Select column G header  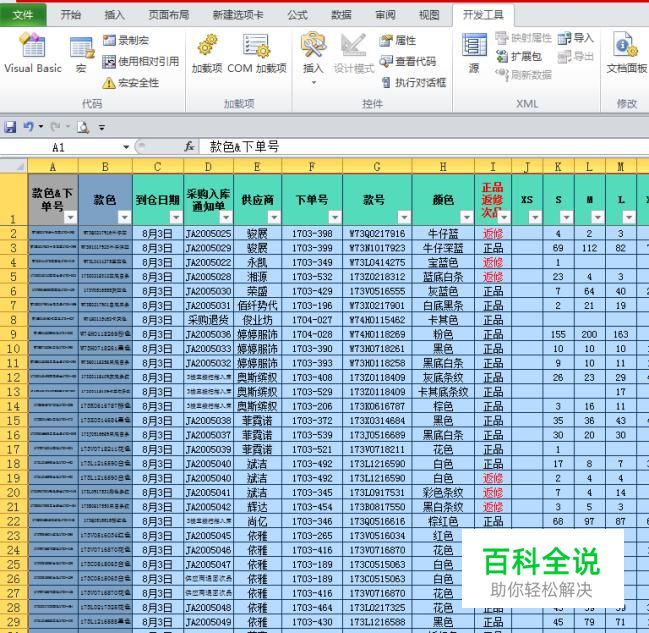(377, 166)
